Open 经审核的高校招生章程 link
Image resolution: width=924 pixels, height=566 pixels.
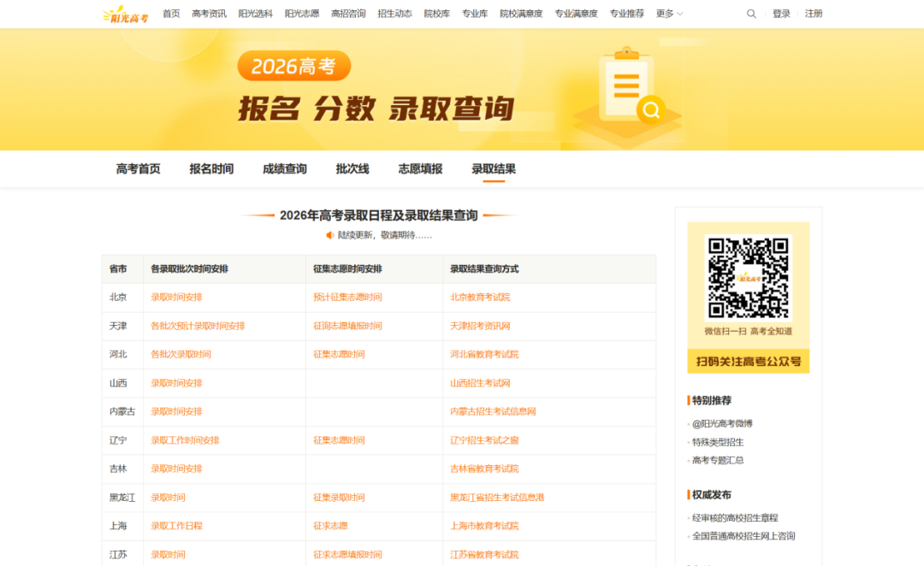click(735, 518)
